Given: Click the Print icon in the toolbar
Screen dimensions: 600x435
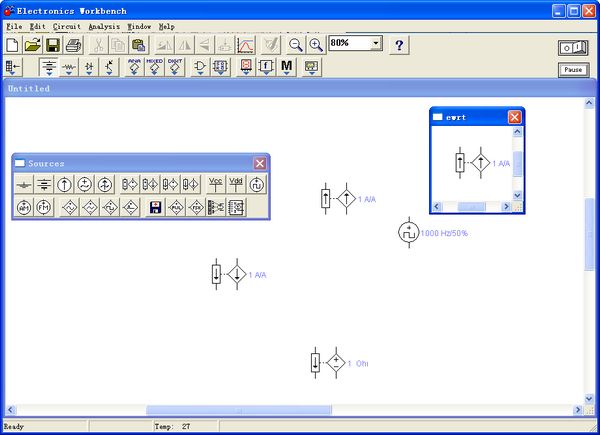Looking at the screenshot, I should click(x=73, y=45).
